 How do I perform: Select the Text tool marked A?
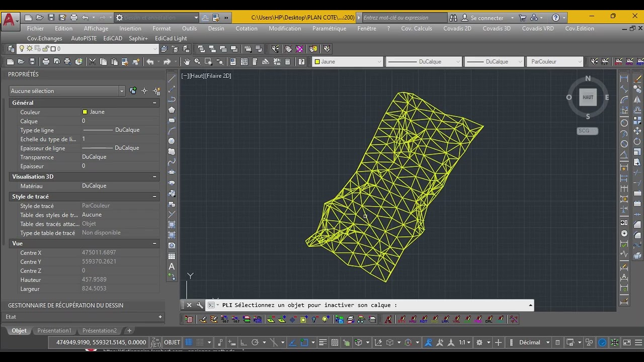[172, 266]
